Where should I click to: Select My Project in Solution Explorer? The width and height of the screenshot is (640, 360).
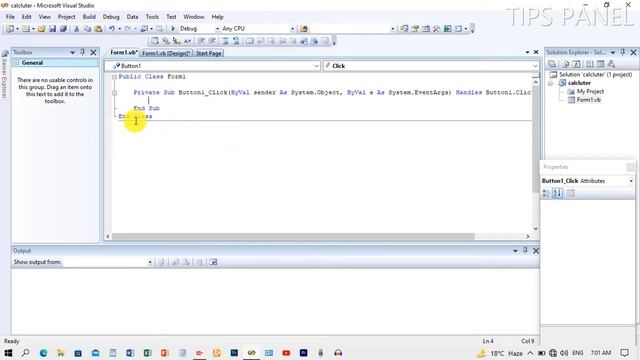(x=590, y=91)
